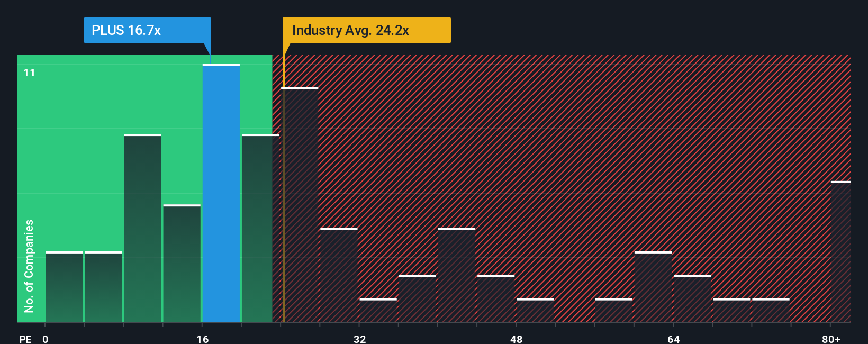This screenshot has height=344, width=868.
Task: Select the blue highlighted PLUS histogram bar
Action: pos(221,193)
